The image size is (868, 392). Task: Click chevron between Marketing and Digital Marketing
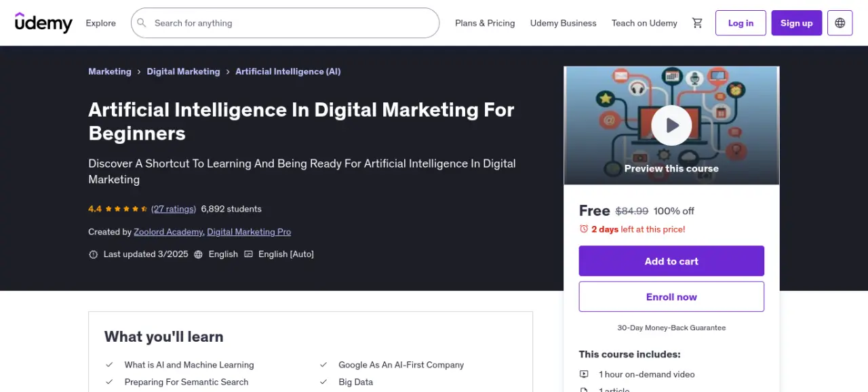139,71
